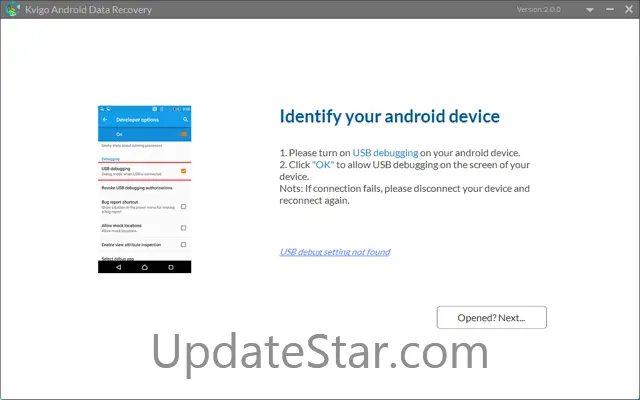Click the Kvigo app logo icon
Screen dimensions: 640x400
[13, 9]
